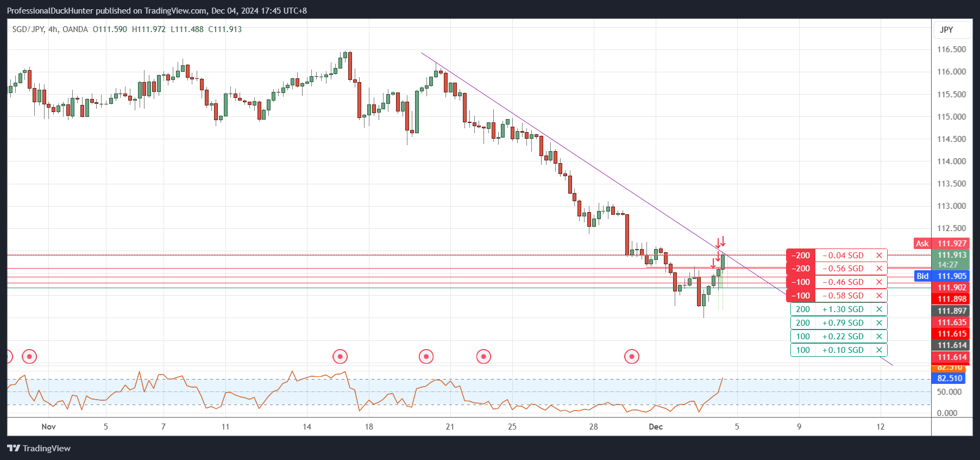Open the economic event marker left of Nov label
This screenshot has width=980, height=460.
coord(29,357)
